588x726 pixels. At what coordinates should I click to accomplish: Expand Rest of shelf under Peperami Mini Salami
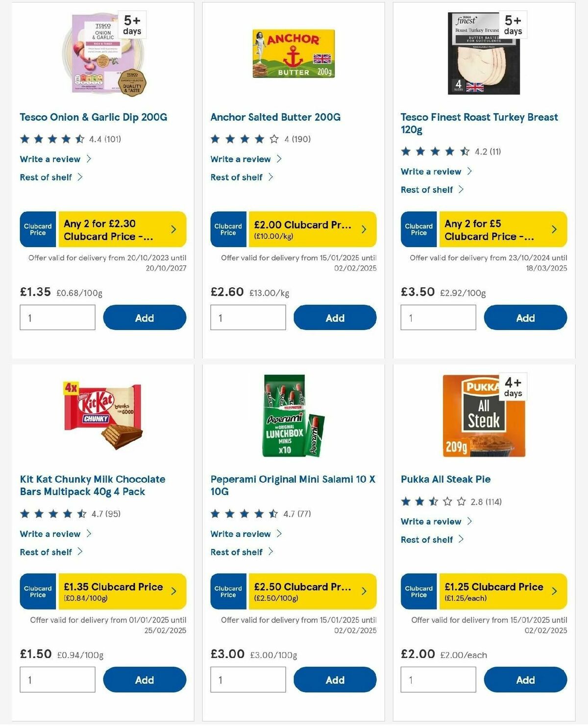tap(236, 552)
